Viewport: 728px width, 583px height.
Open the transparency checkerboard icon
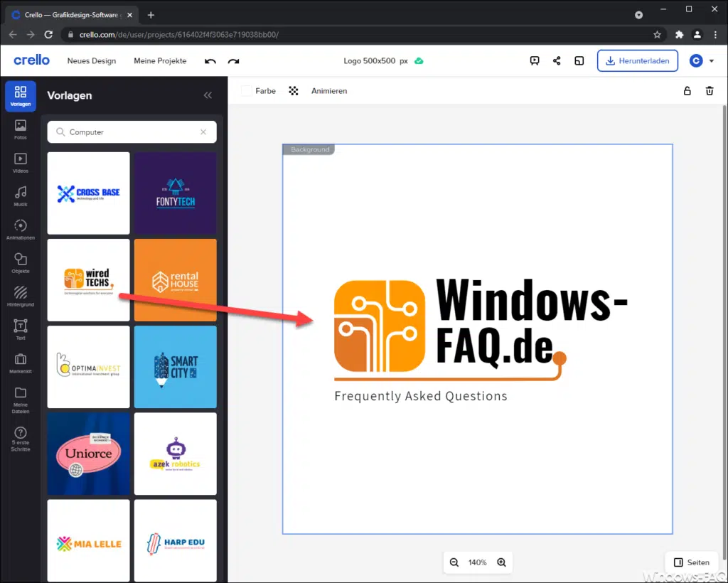pyautogui.click(x=294, y=91)
